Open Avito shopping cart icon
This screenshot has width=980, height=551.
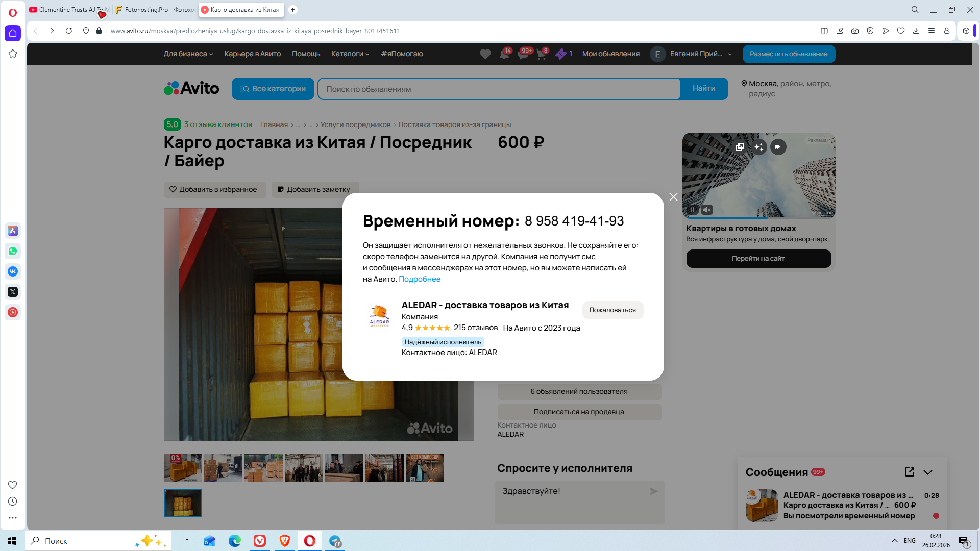[542, 54]
